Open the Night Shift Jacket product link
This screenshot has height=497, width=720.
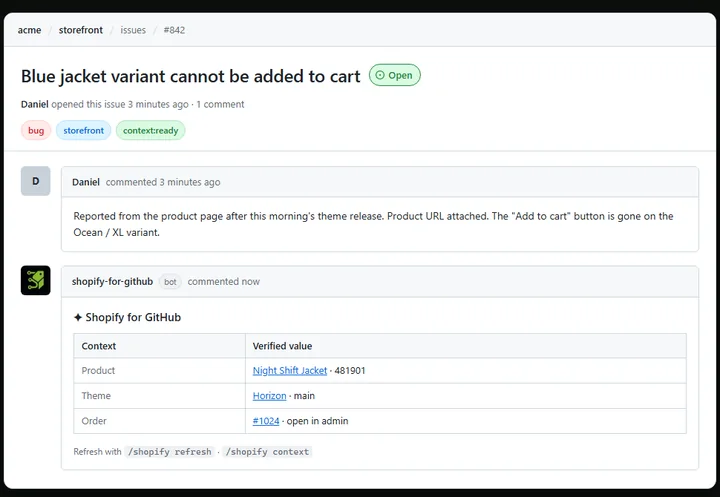point(290,371)
